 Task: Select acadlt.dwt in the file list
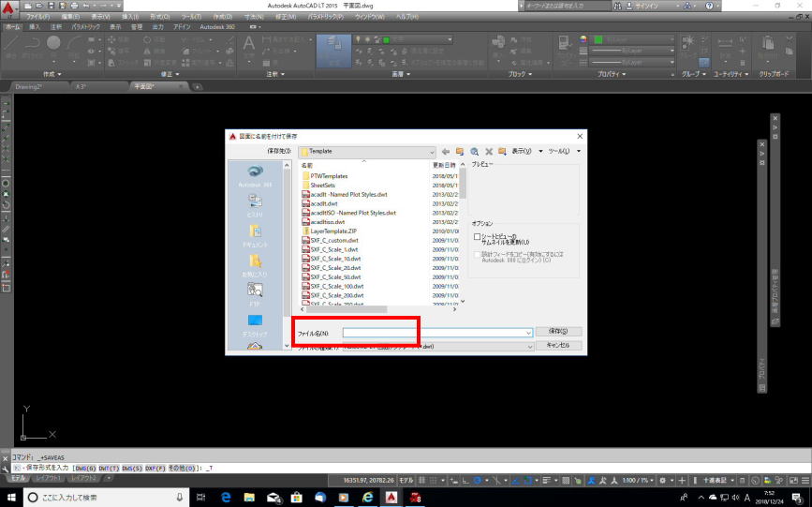coord(324,203)
